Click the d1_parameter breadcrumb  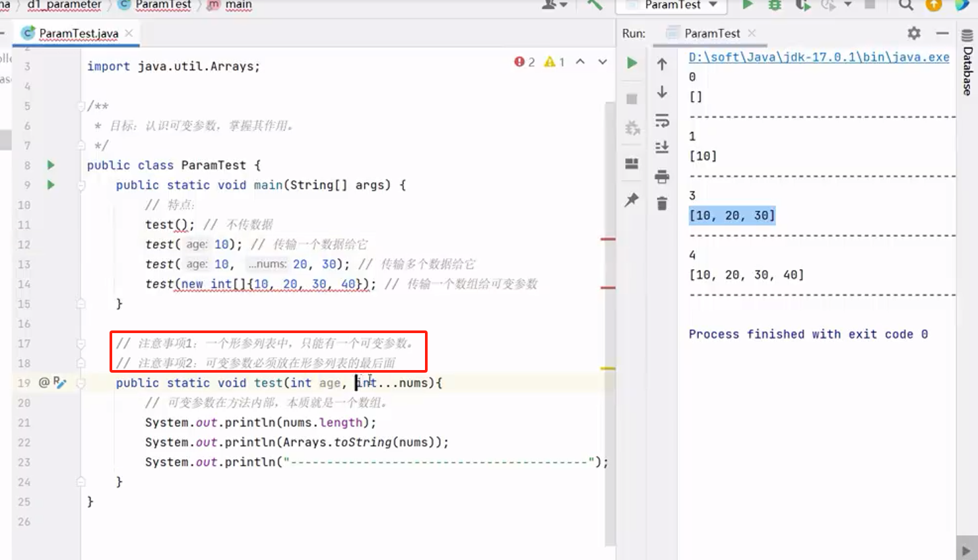[x=64, y=5]
